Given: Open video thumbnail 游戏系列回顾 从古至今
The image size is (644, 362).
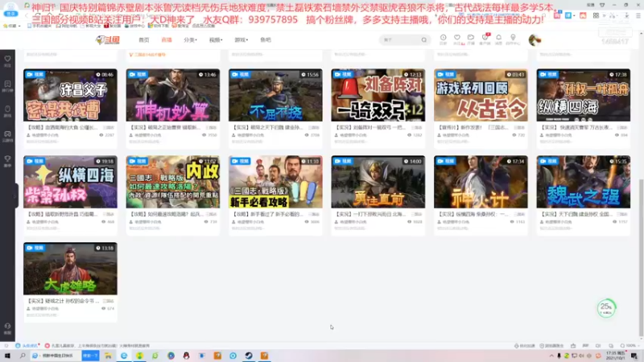Looking at the screenshot, I should pyautogui.click(x=481, y=95).
